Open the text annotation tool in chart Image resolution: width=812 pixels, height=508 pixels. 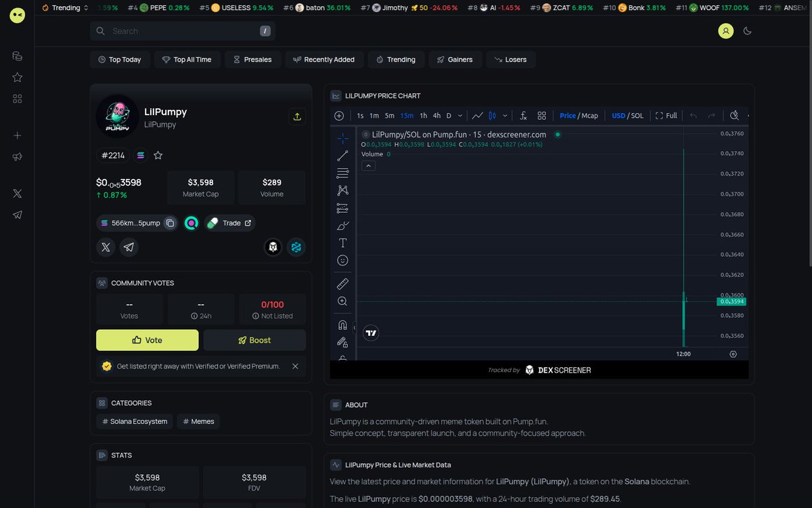click(342, 243)
